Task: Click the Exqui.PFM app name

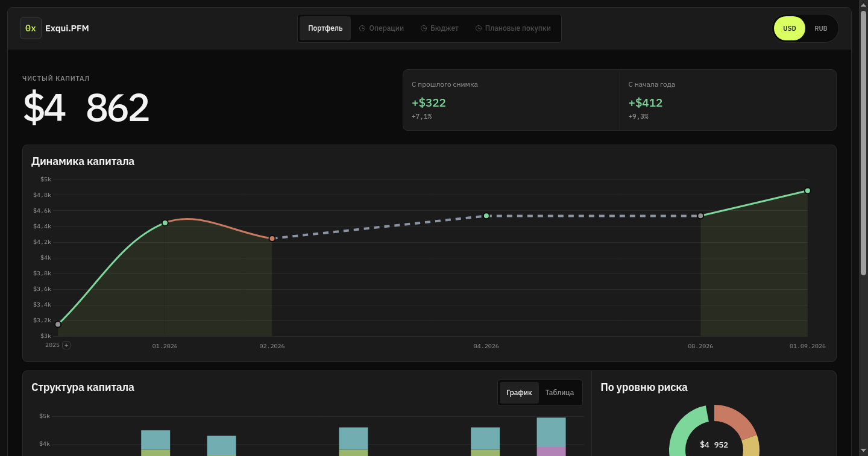Action: [67, 28]
